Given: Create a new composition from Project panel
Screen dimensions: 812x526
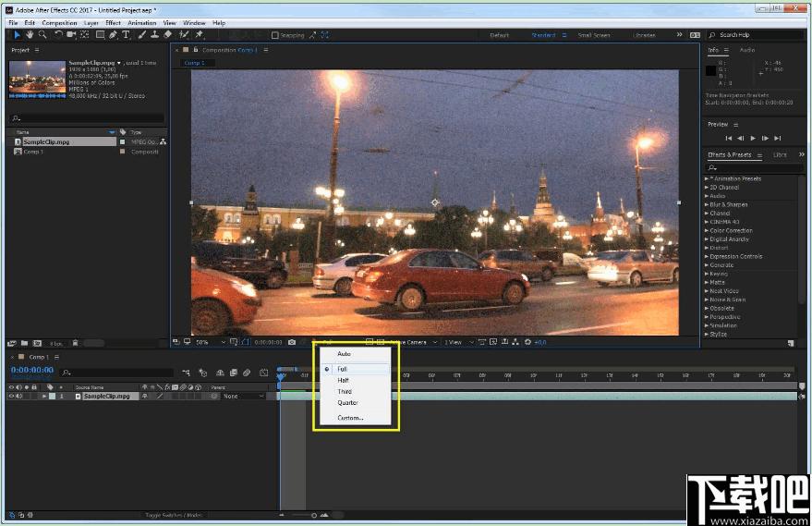Looking at the screenshot, I should [37, 343].
